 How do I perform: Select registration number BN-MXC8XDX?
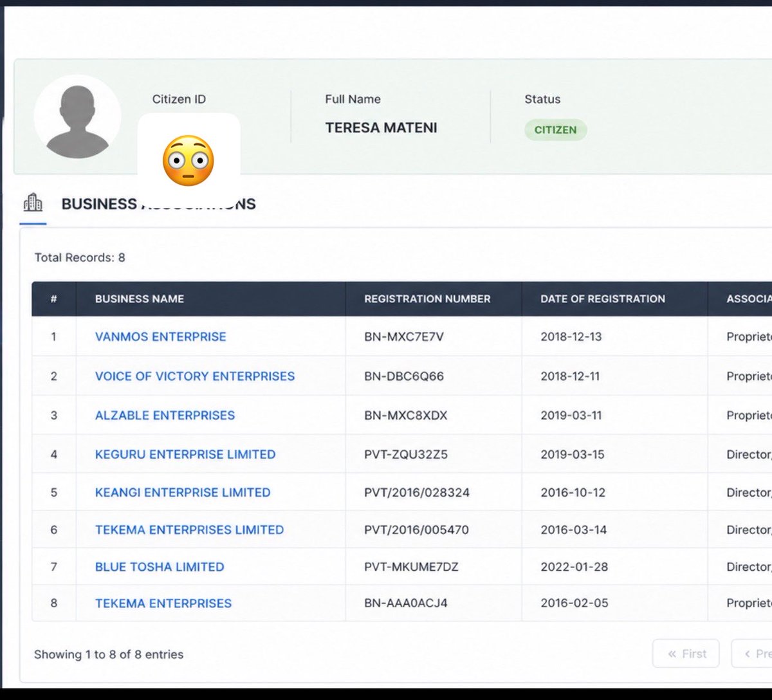pos(405,415)
